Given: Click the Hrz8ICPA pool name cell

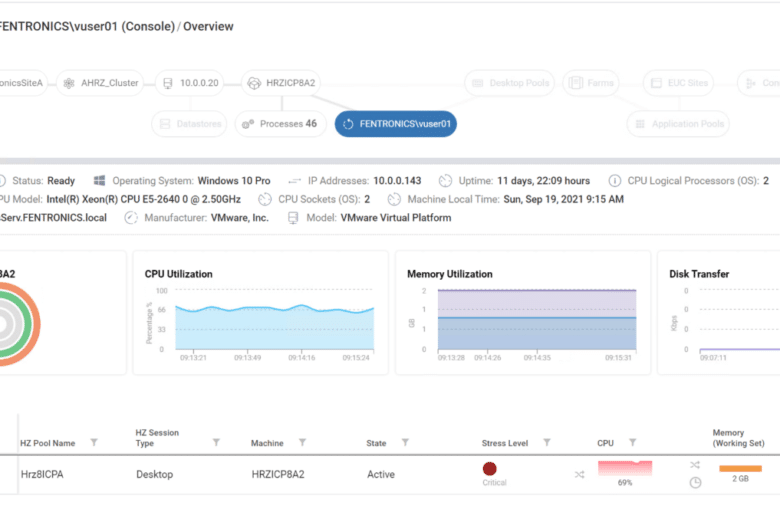Looking at the screenshot, I should [42, 475].
